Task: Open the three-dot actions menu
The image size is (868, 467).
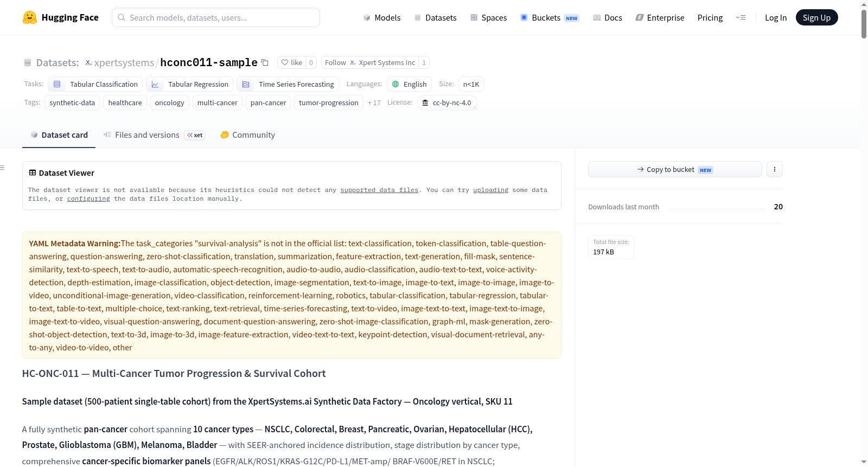Action: point(775,169)
